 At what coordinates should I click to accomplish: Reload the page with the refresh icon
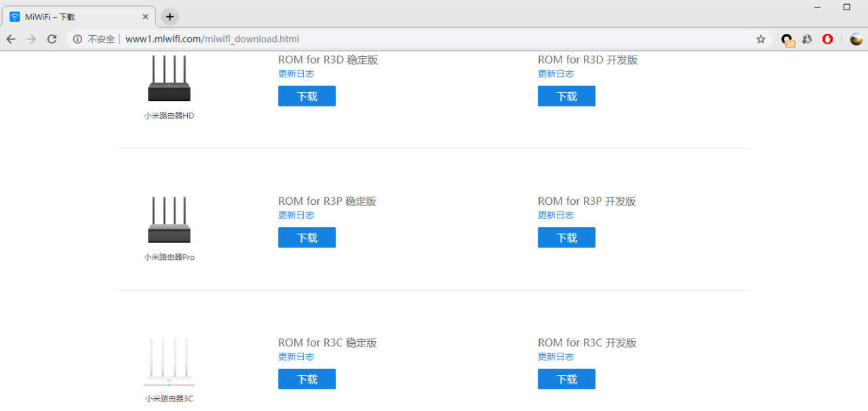52,39
